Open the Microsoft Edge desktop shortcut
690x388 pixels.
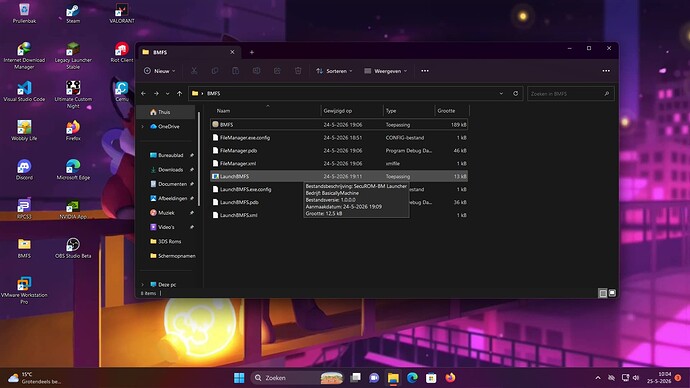coord(73,170)
